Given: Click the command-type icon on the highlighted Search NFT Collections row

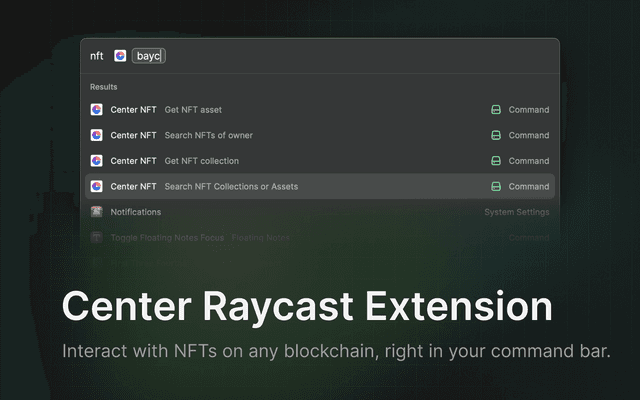Looking at the screenshot, I should tap(495, 186).
